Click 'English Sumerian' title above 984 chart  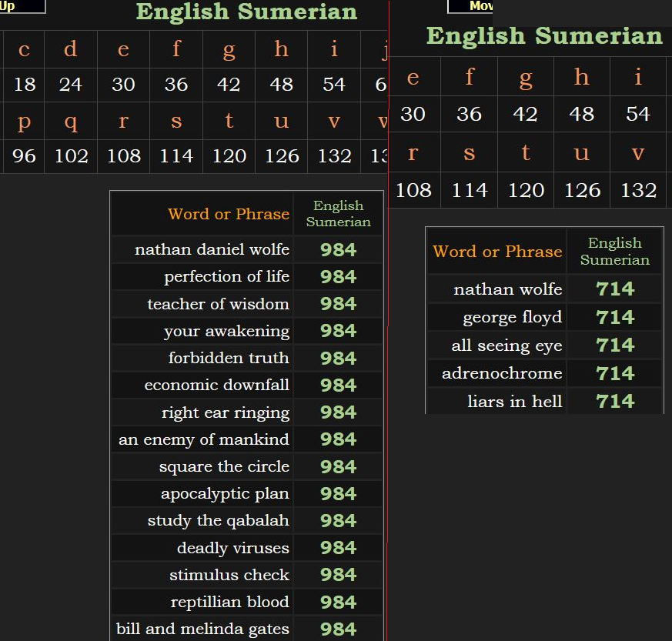[x=247, y=12]
